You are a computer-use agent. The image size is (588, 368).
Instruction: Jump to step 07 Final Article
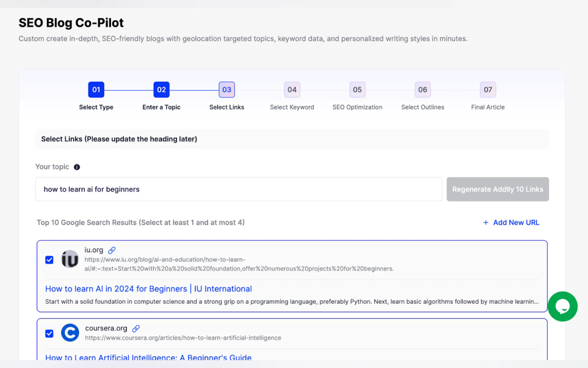pyautogui.click(x=488, y=90)
